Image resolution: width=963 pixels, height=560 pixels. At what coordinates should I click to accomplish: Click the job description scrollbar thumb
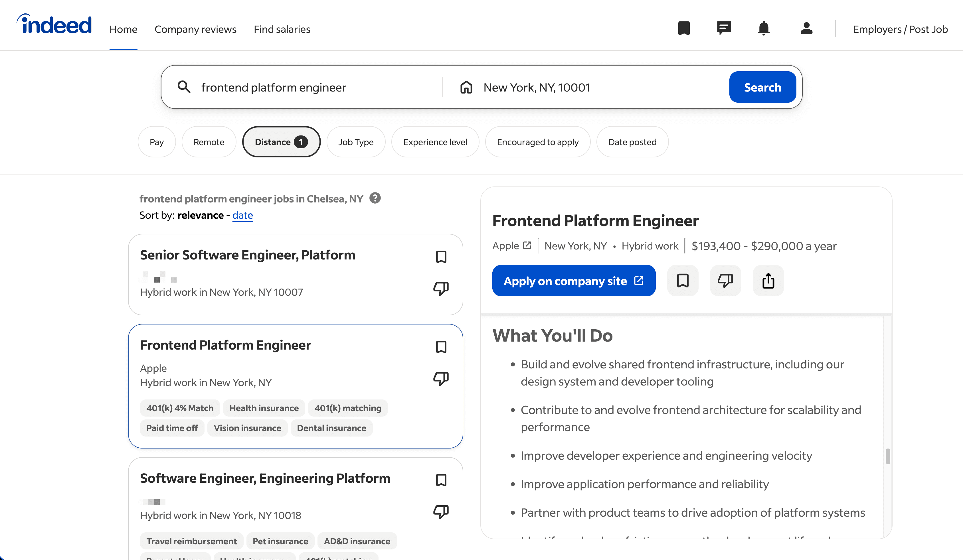[888, 456]
